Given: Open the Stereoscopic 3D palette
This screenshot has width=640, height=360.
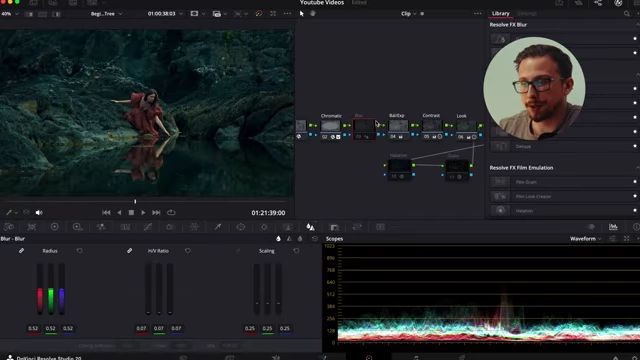Looking at the screenshot, I should [x=380, y=227].
